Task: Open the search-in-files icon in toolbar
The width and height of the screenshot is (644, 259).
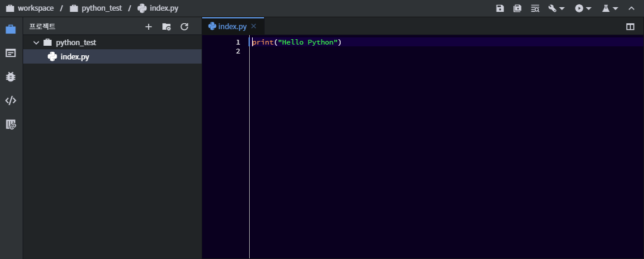Action: point(535,8)
